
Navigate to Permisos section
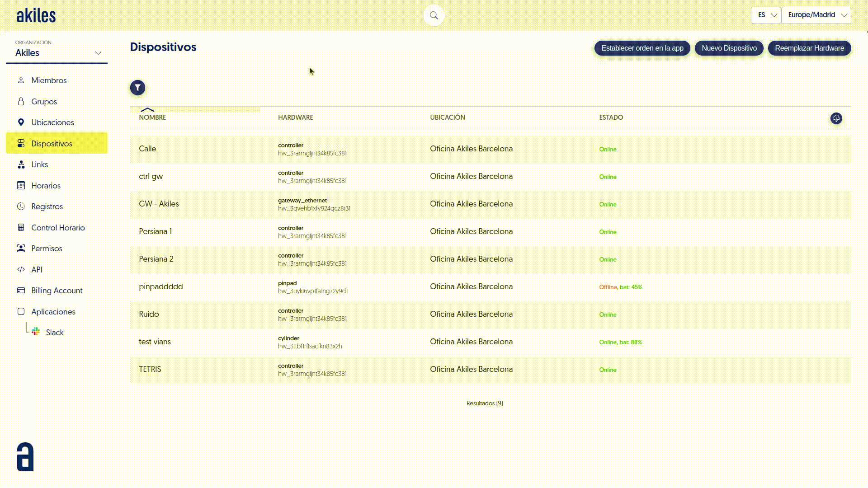tap(47, 249)
